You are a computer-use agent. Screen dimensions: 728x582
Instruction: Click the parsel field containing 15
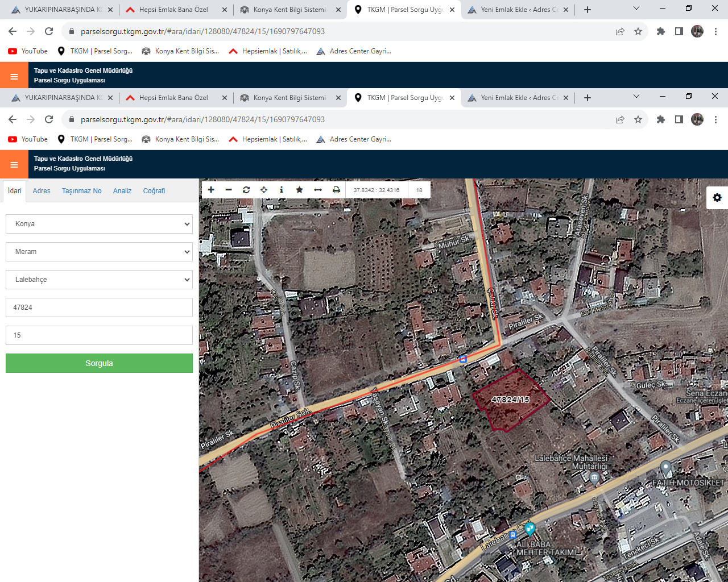(99, 335)
